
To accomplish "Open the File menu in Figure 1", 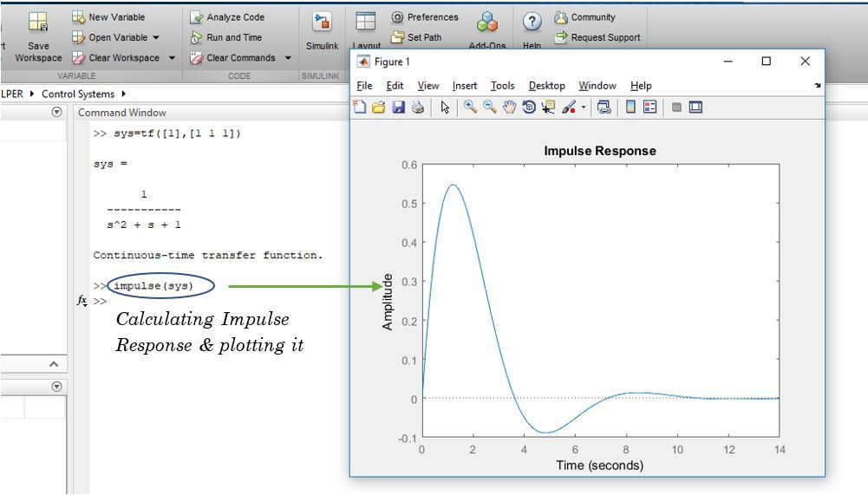I will click(x=364, y=85).
